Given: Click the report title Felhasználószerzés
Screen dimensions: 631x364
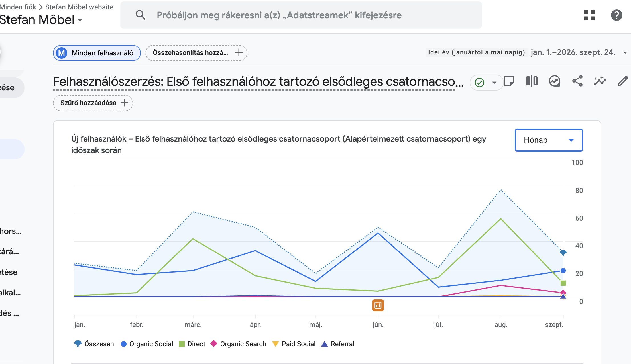Looking at the screenshot, I should 258,81.
